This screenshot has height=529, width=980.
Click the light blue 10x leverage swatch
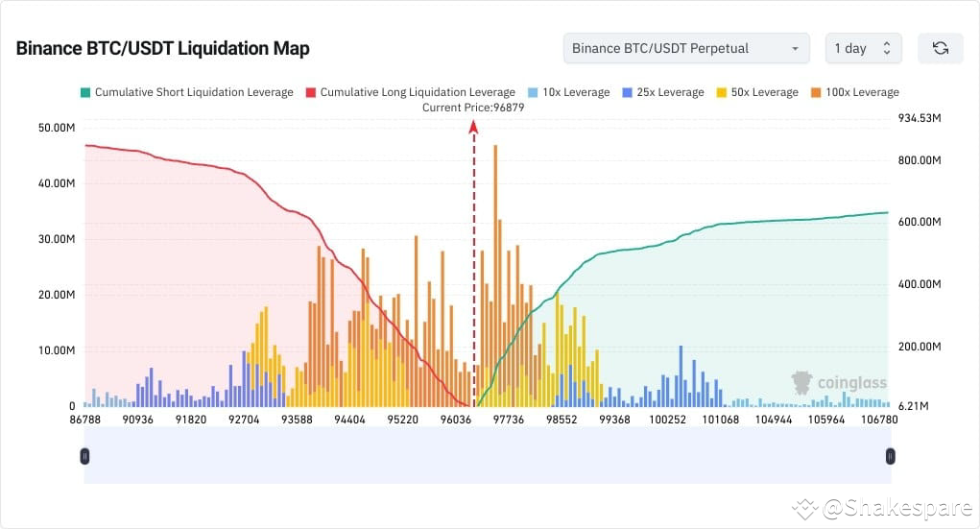click(x=533, y=92)
